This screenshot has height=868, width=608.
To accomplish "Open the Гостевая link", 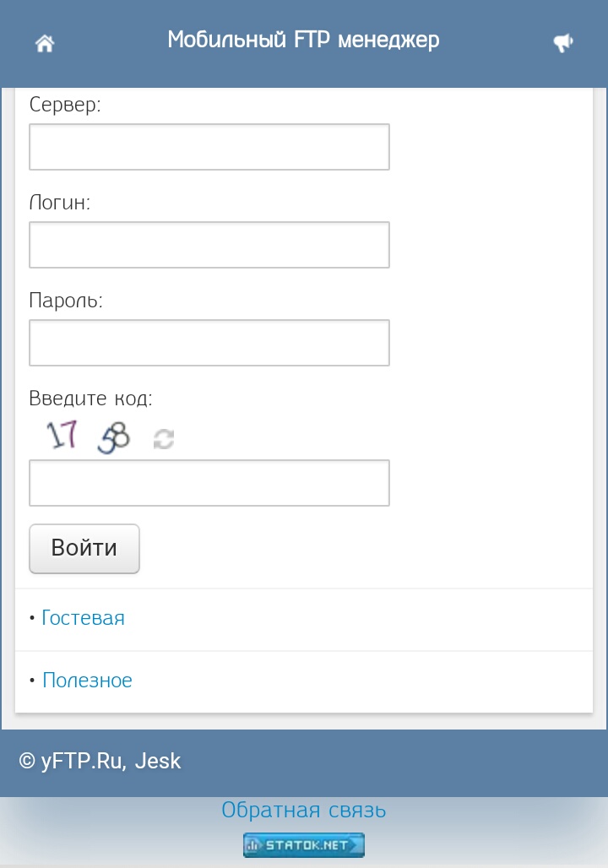I will coord(83,618).
